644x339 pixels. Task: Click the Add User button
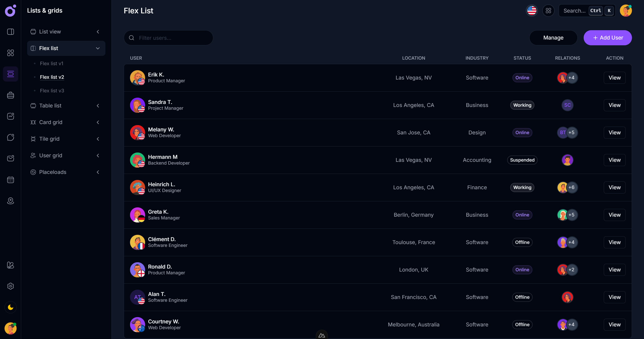pyautogui.click(x=608, y=38)
